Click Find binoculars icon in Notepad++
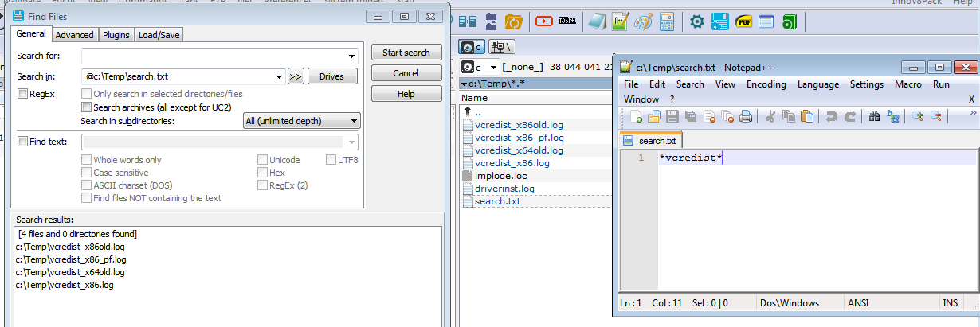This screenshot has height=327, width=980. point(874,117)
